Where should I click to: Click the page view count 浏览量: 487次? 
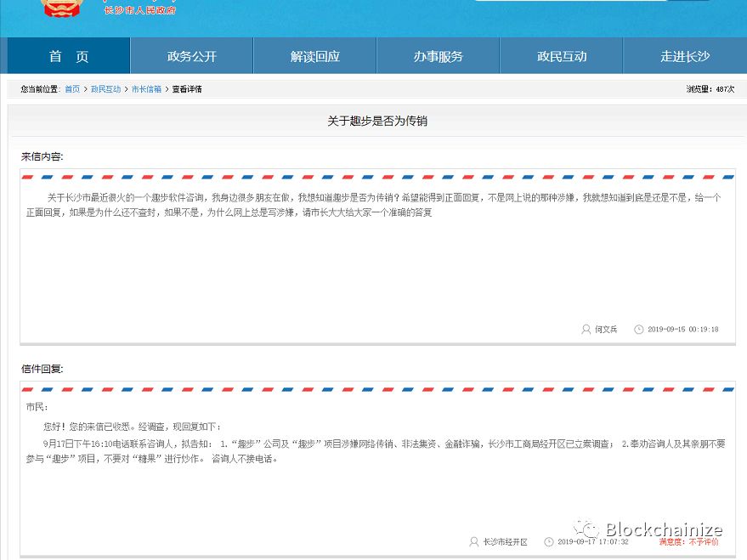pyautogui.click(x=710, y=89)
